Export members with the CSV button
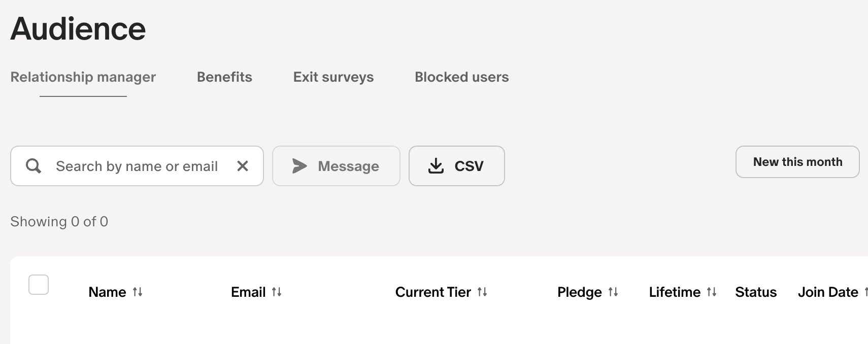The width and height of the screenshot is (868, 344). coord(456,166)
